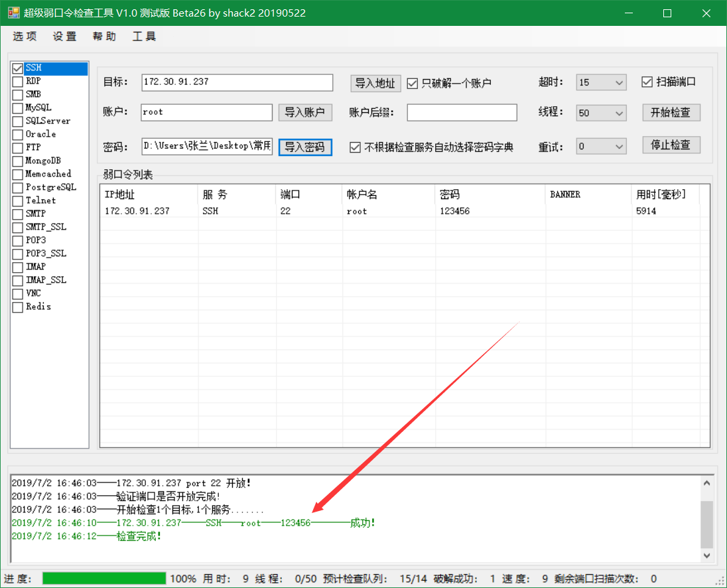This screenshot has height=588, width=727.
Task: Click the 导入账户 button
Action: pyautogui.click(x=305, y=112)
